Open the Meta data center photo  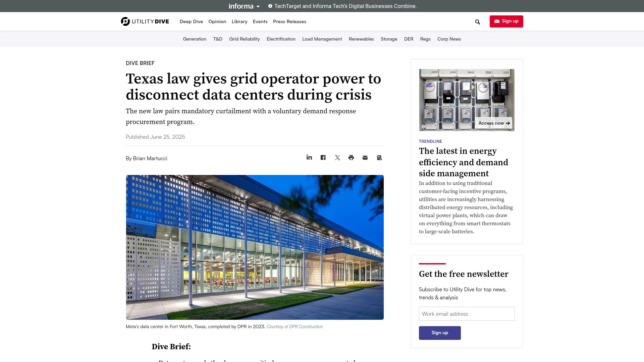coord(255,247)
